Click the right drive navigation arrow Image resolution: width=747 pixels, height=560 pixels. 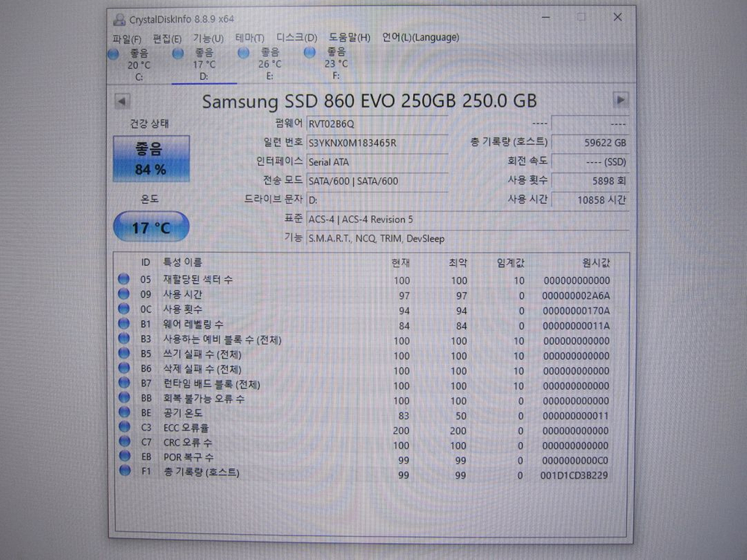coord(622,100)
